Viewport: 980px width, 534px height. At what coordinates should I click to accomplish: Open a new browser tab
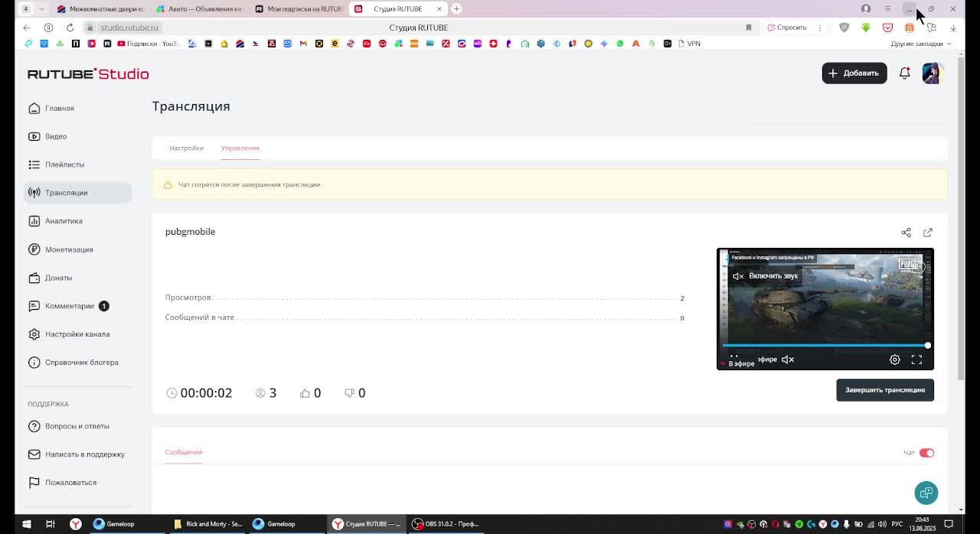tap(456, 8)
